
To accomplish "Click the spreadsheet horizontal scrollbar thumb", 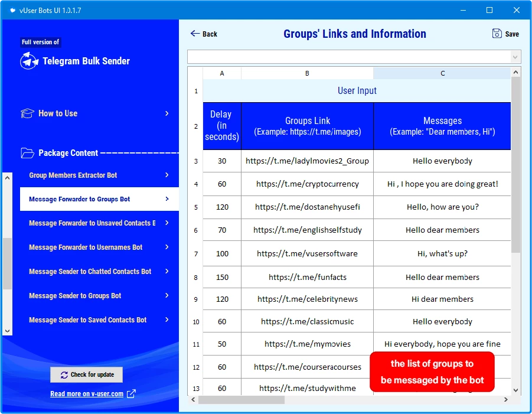I will (241, 400).
